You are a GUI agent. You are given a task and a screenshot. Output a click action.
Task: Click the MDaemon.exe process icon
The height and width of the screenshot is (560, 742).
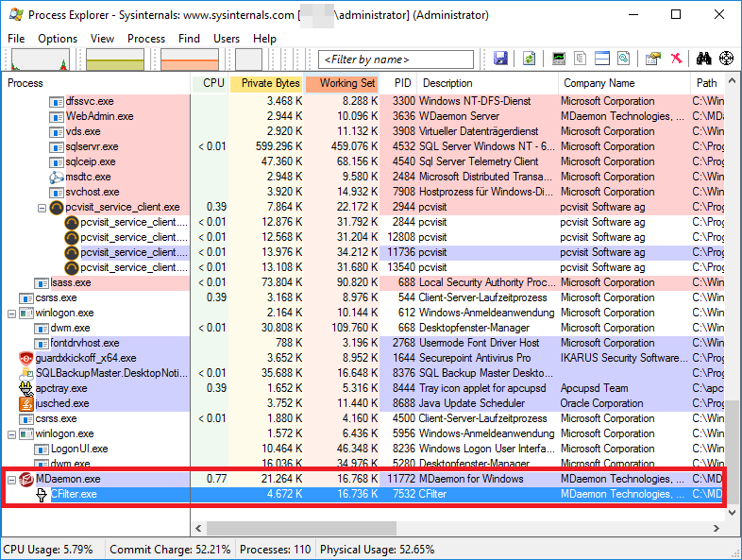tap(26, 479)
